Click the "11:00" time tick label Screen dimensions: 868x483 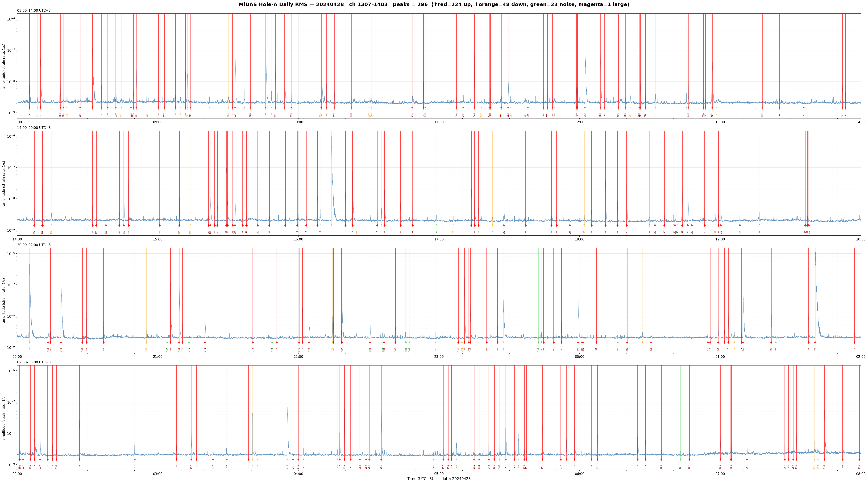tap(439, 122)
